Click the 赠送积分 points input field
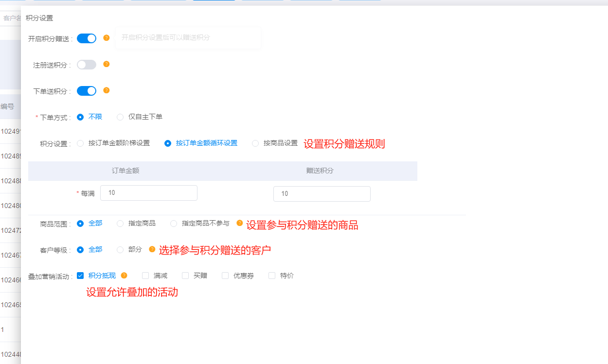Viewport: 608px width, 364px height. 322,193
